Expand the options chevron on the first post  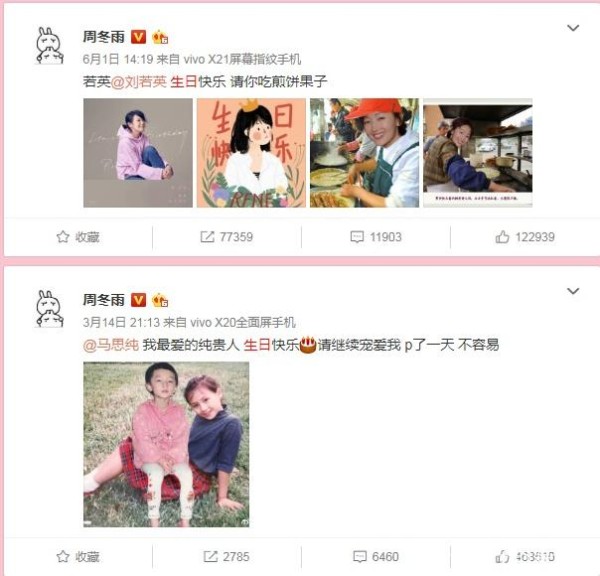[x=573, y=28]
